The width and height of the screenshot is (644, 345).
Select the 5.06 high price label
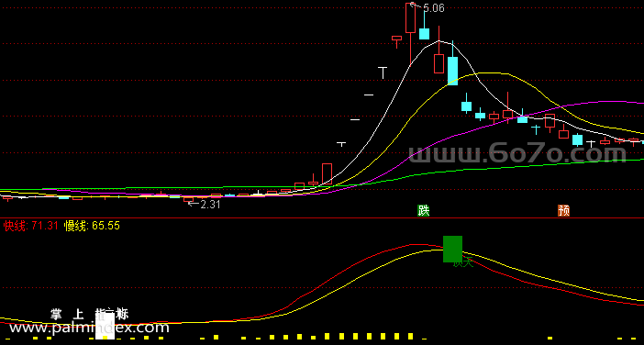coord(433,8)
